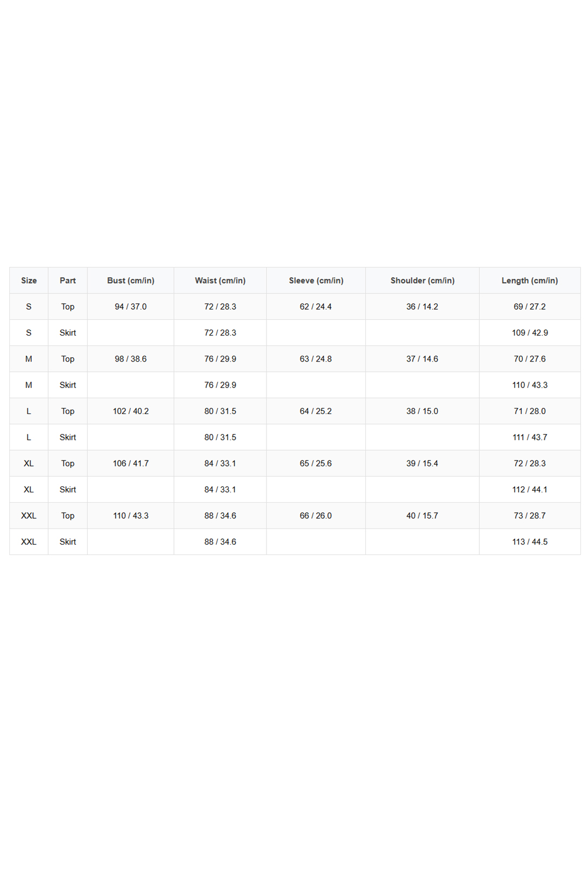The image size is (588, 882).
Task: Click the 112 / 44.1 length value
Action: click(530, 490)
